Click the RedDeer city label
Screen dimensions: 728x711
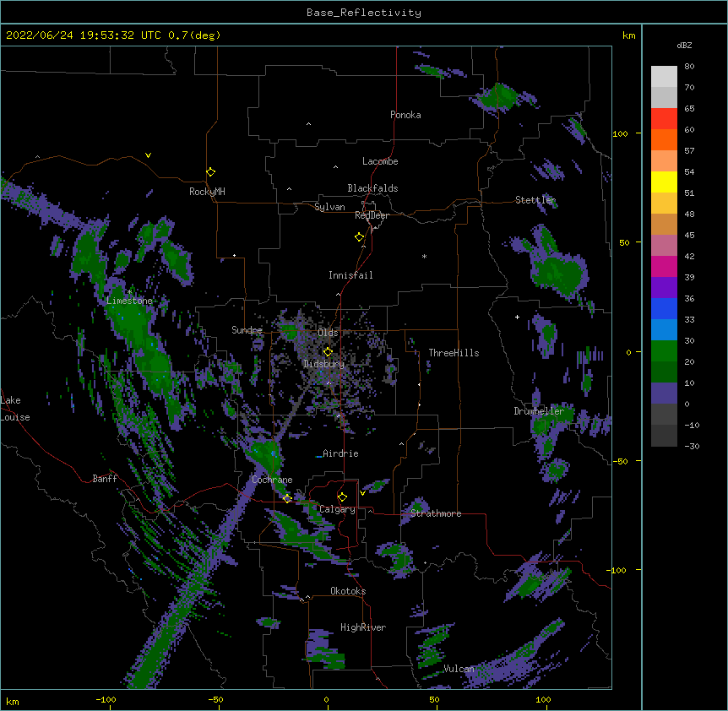(372, 215)
